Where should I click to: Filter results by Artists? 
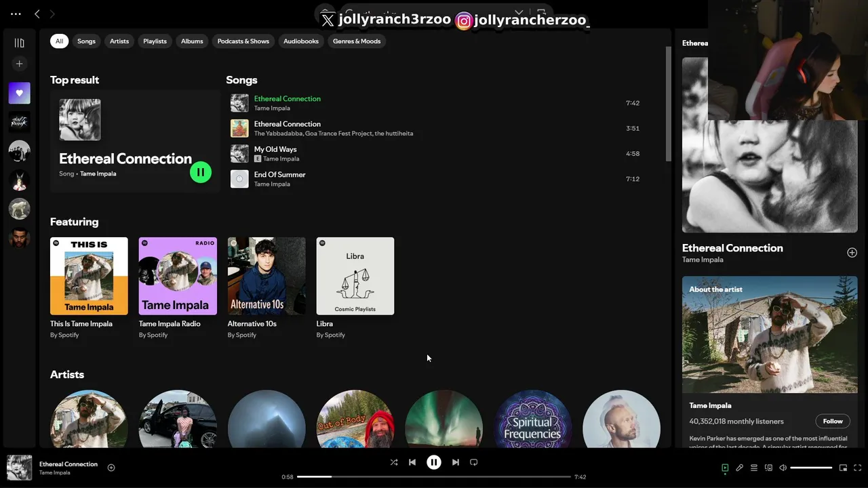coord(119,41)
